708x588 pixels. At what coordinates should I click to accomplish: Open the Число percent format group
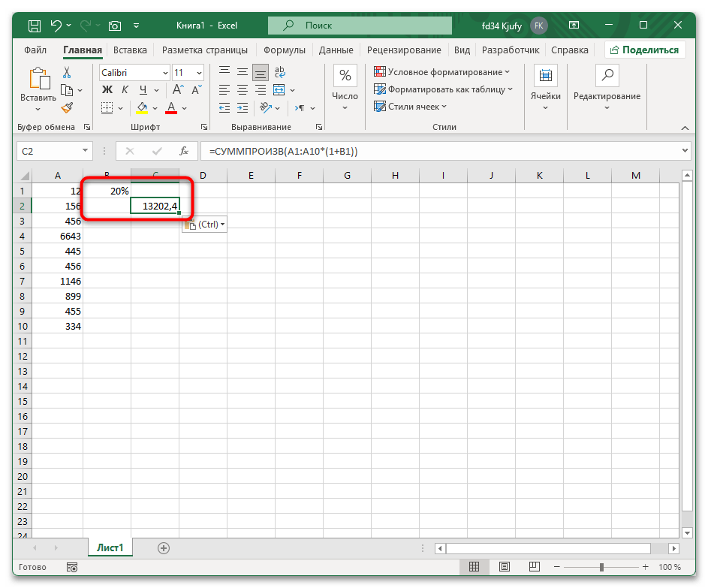(345, 88)
